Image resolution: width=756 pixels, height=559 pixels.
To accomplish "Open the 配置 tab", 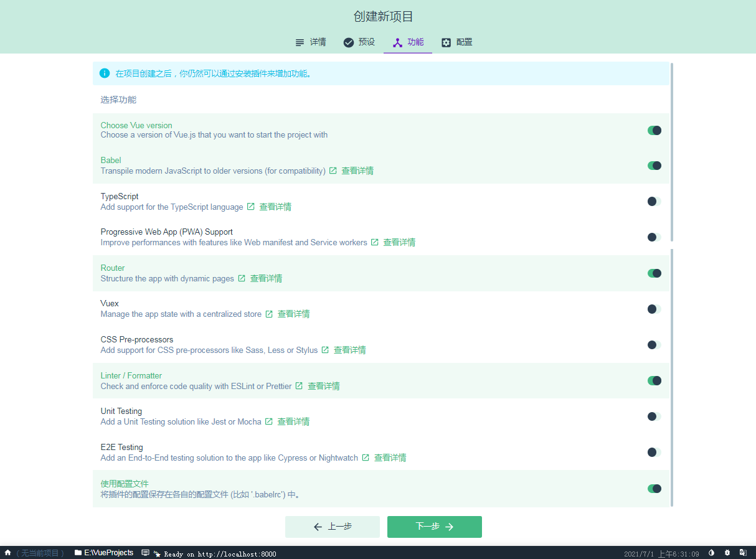I will [x=457, y=42].
